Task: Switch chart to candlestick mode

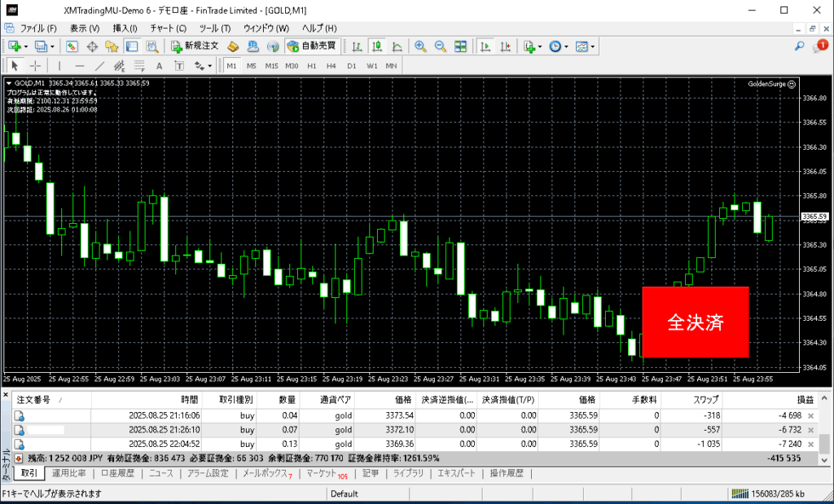Action: pyautogui.click(x=377, y=46)
